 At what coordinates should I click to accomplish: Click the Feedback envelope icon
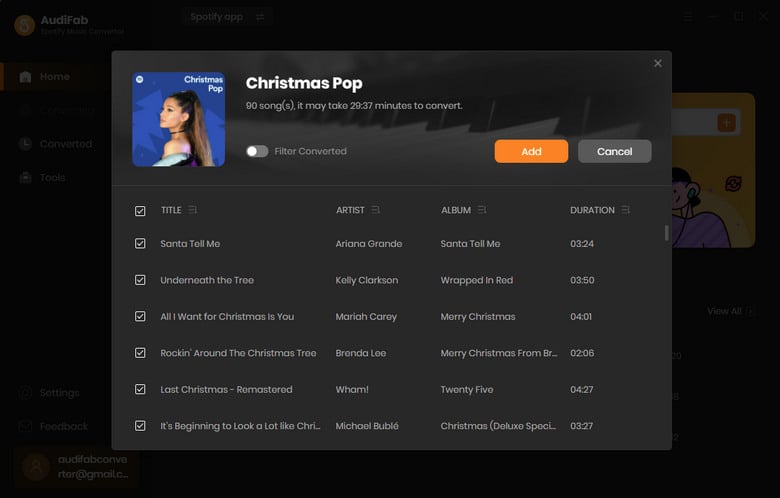[25, 426]
